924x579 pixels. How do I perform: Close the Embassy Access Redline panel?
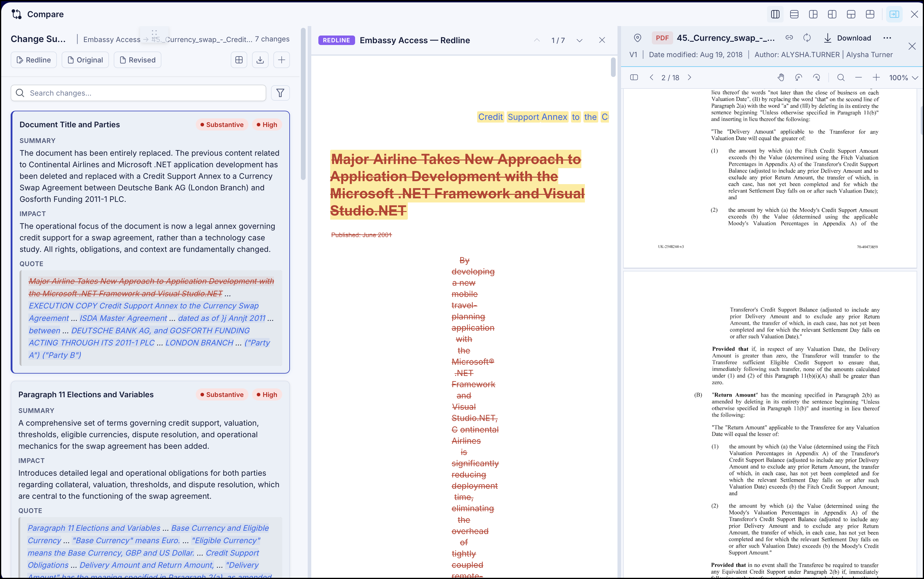602,40
